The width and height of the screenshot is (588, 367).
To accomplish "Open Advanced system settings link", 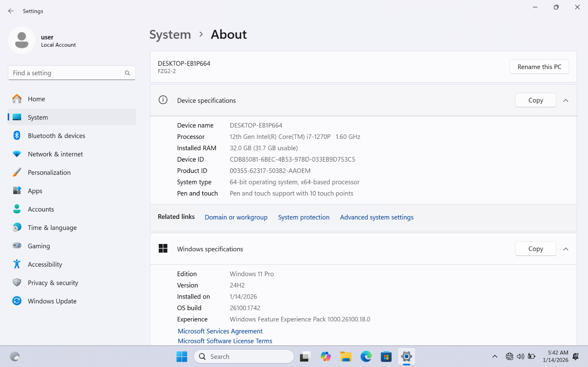I will [x=377, y=217].
